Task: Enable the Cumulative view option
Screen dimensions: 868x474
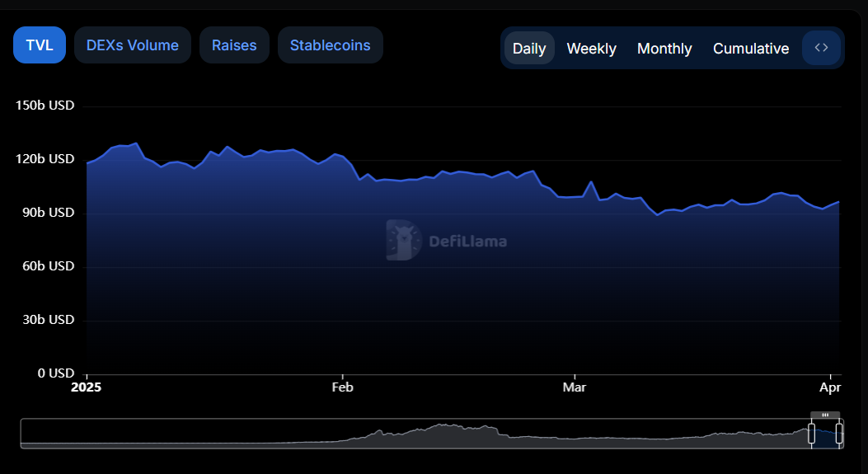Action: [751, 48]
